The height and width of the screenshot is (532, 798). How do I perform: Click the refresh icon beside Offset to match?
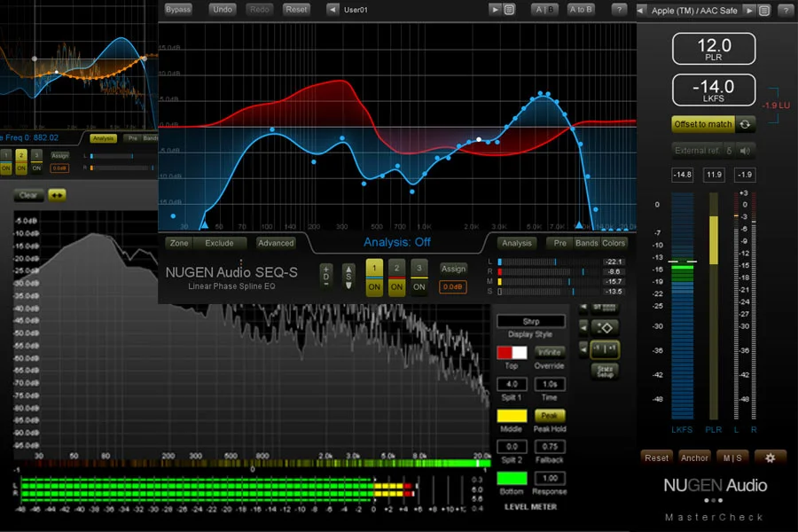(x=745, y=124)
